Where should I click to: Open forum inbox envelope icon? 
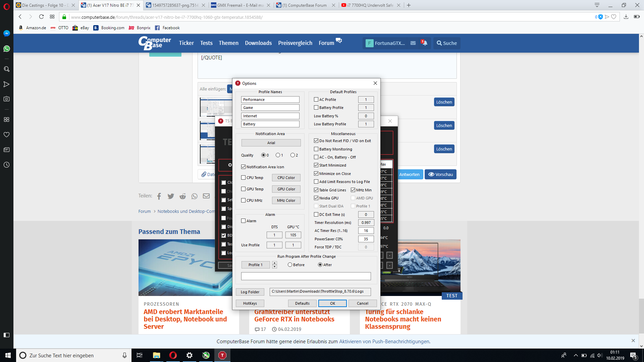(x=413, y=43)
